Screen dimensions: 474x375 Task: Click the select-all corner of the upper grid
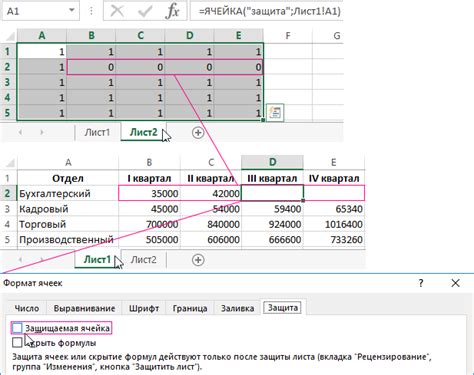point(9,35)
